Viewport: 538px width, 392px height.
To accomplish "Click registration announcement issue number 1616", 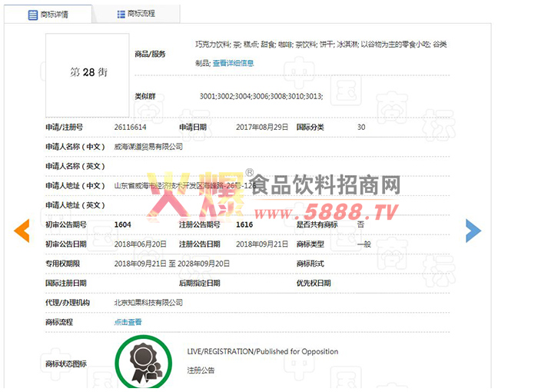I will coord(244,224).
